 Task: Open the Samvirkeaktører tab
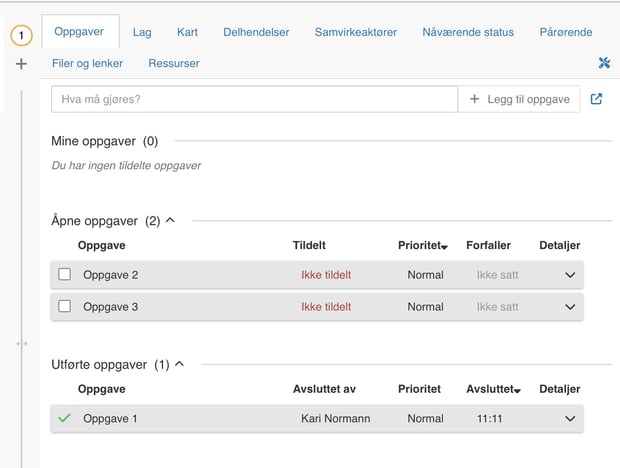(x=355, y=32)
